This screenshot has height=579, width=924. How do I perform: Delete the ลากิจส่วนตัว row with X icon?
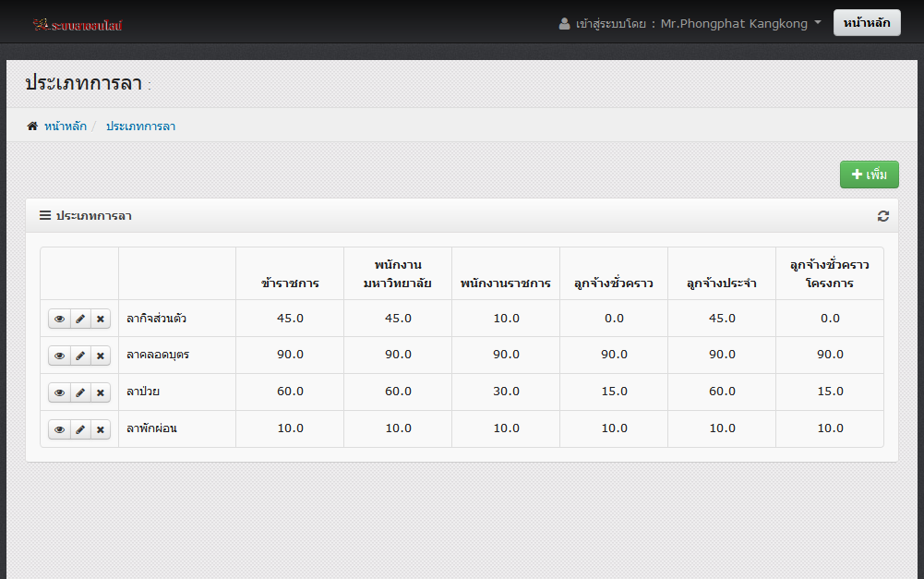pyautogui.click(x=101, y=319)
